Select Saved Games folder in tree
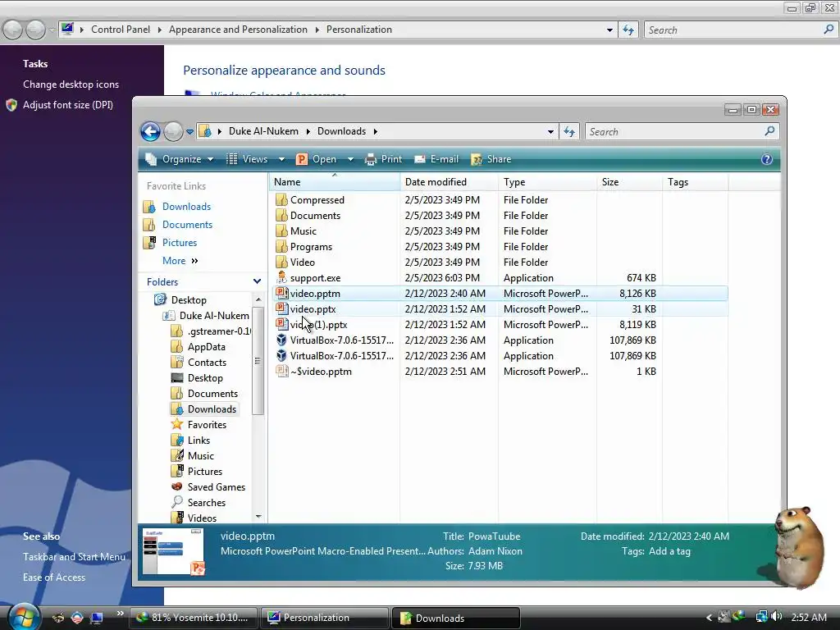 pyautogui.click(x=217, y=487)
